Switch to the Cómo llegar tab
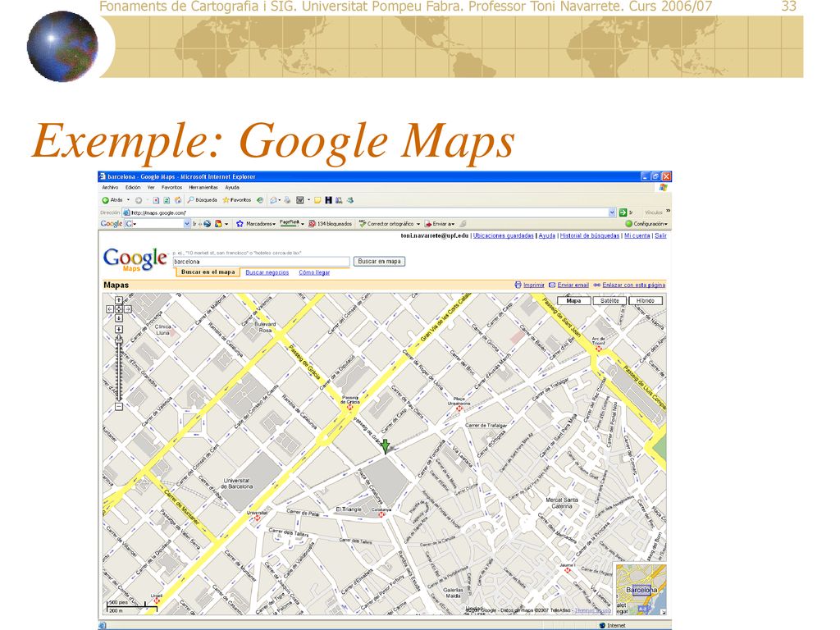Screen dimensions: 840x630 click(314, 272)
